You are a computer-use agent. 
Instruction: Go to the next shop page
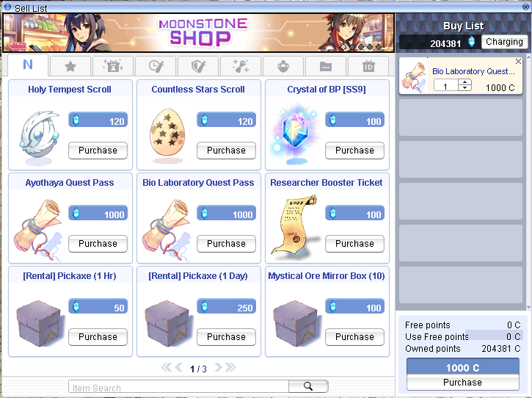pyautogui.click(x=218, y=367)
